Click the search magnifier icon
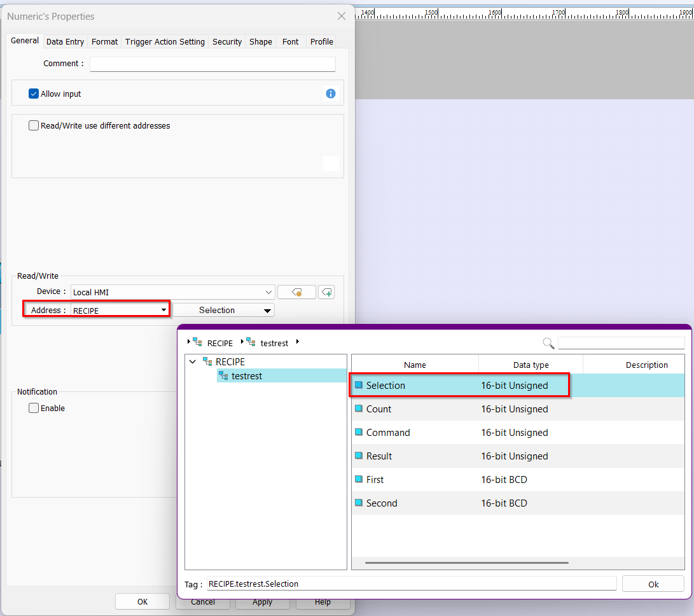 [548, 343]
